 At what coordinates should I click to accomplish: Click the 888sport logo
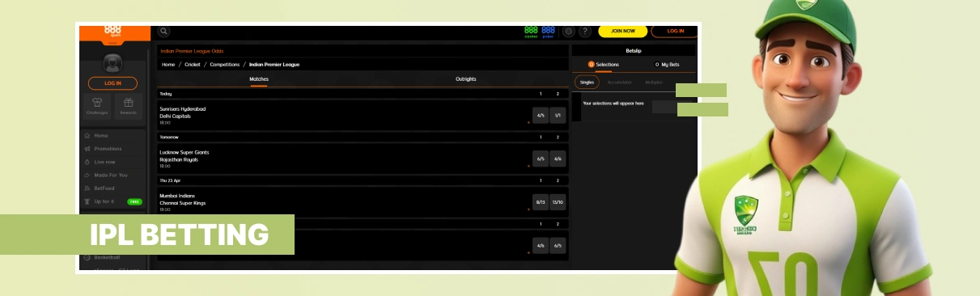(x=113, y=32)
